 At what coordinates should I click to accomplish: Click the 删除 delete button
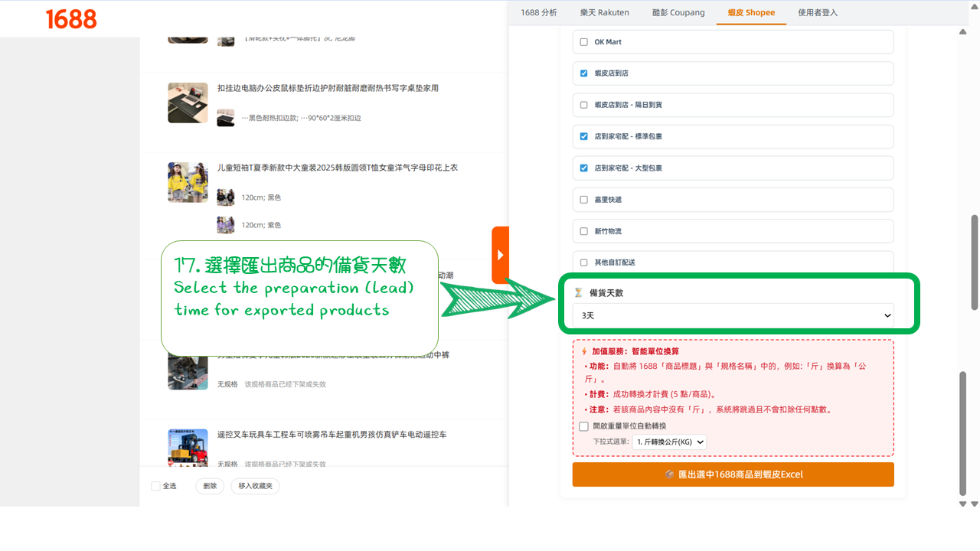(x=209, y=485)
